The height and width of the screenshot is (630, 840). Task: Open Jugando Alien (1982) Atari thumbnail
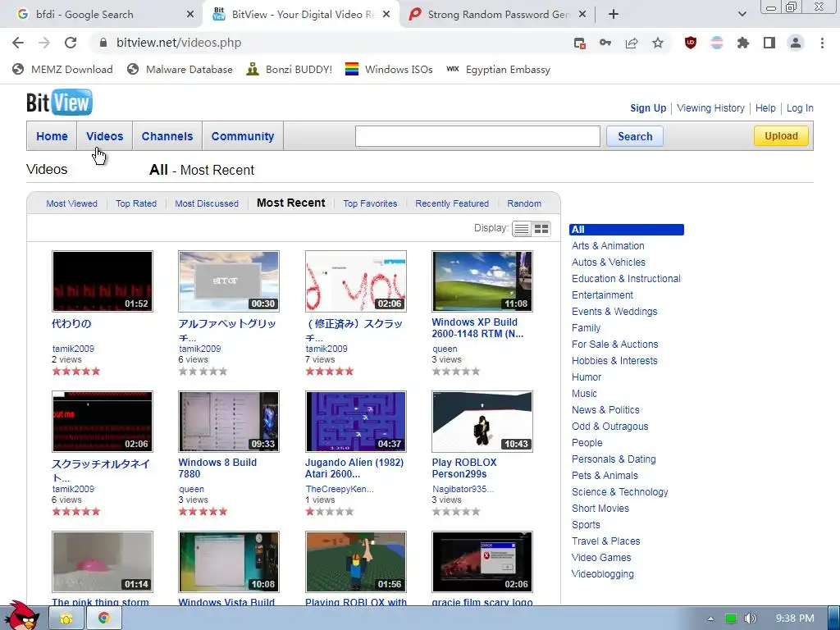point(356,422)
